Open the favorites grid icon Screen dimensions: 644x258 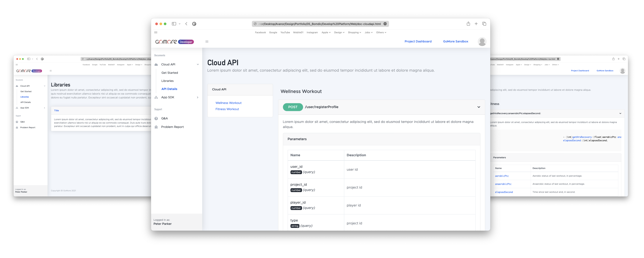click(156, 32)
